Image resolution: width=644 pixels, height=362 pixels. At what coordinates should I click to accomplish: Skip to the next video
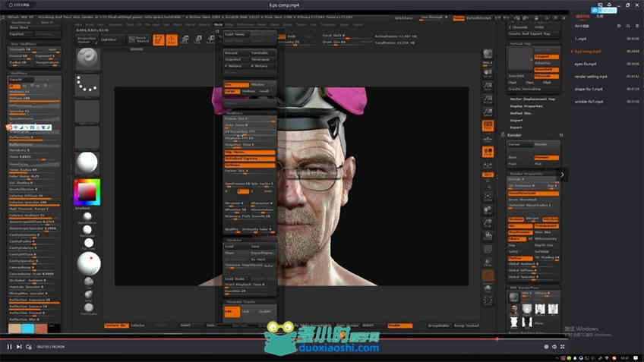tap(19, 347)
